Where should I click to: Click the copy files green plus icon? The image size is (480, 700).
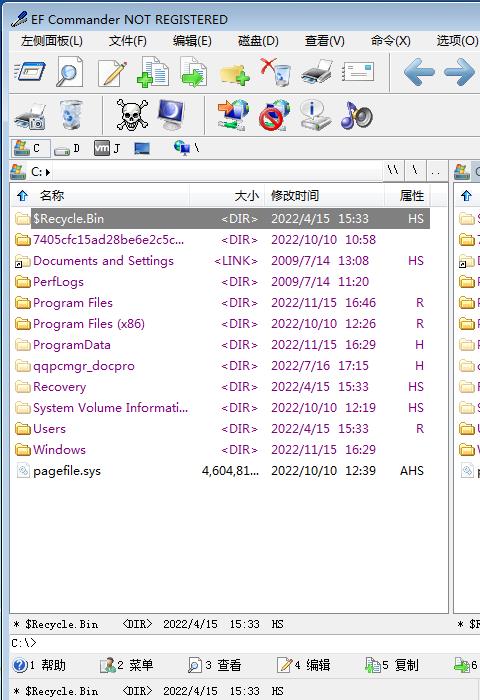153,71
